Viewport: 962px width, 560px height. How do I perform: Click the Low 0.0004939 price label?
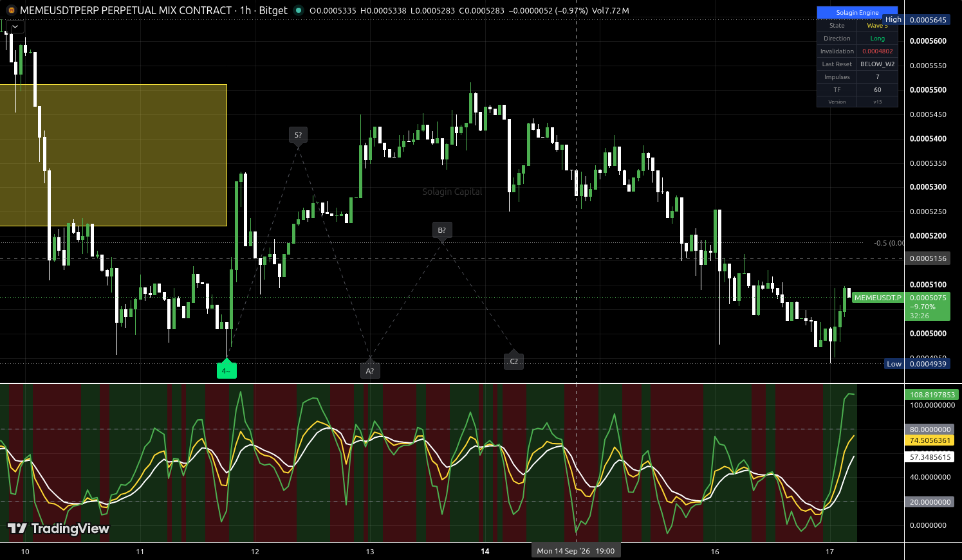click(917, 364)
